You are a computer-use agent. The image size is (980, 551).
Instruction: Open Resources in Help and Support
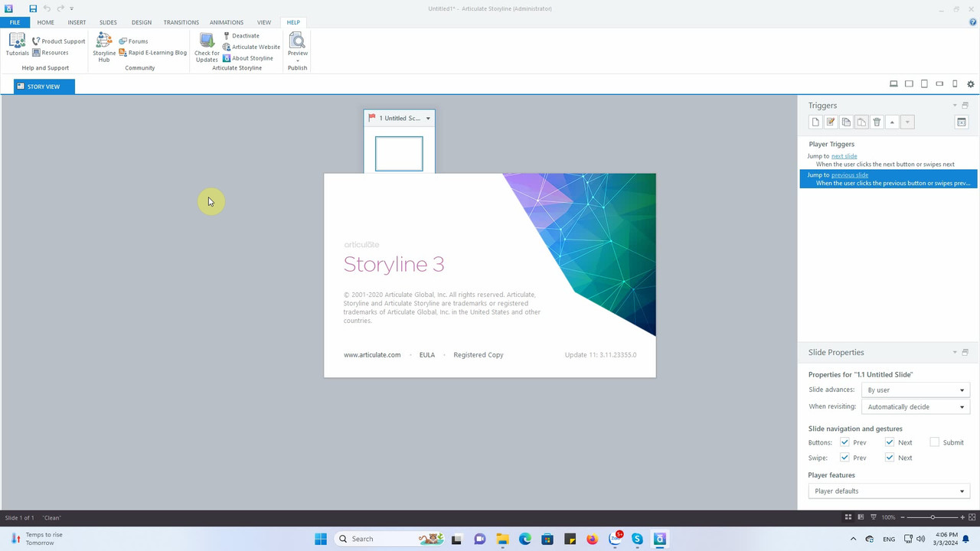(51, 53)
